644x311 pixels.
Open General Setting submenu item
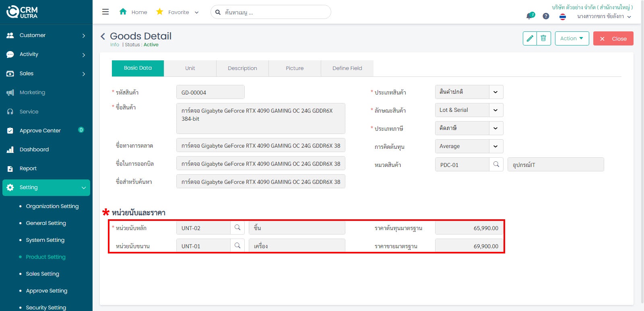coord(46,223)
